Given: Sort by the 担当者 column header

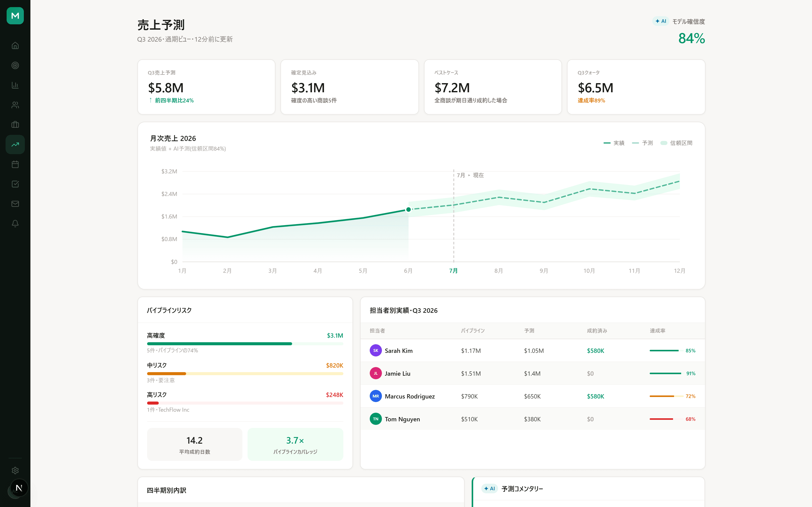Looking at the screenshot, I should point(377,331).
